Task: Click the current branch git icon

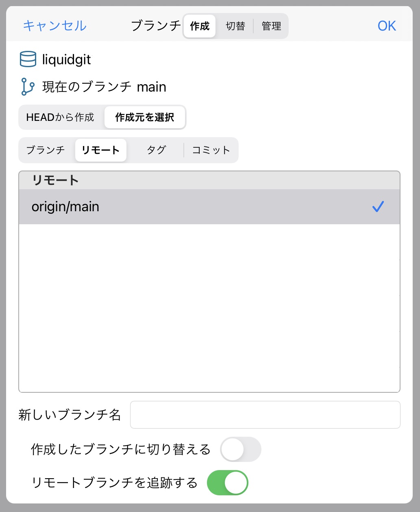Action: pos(28,87)
